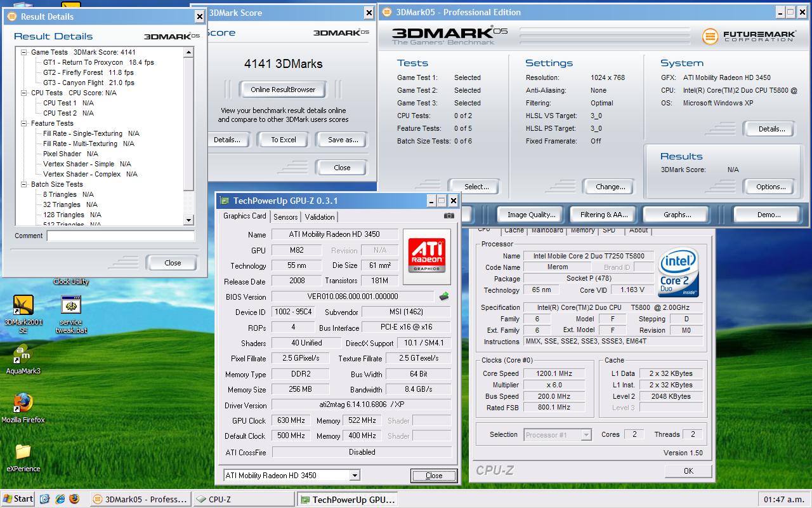Image resolution: width=812 pixels, height=508 pixels.
Task: Click Result Details title bar icon
Action: click(11, 17)
